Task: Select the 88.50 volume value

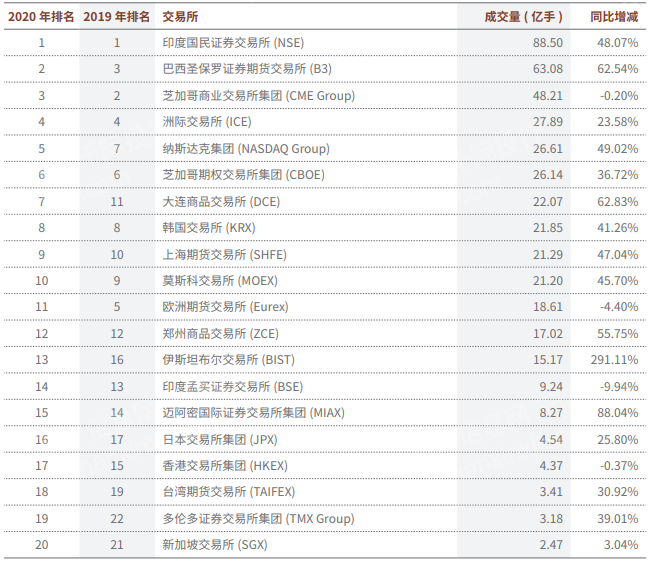Action: 548,43
